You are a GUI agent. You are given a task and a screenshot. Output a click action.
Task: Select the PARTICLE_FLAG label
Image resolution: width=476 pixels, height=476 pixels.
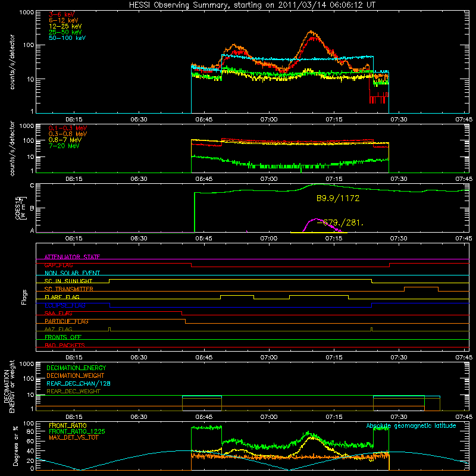click(67, 321)
